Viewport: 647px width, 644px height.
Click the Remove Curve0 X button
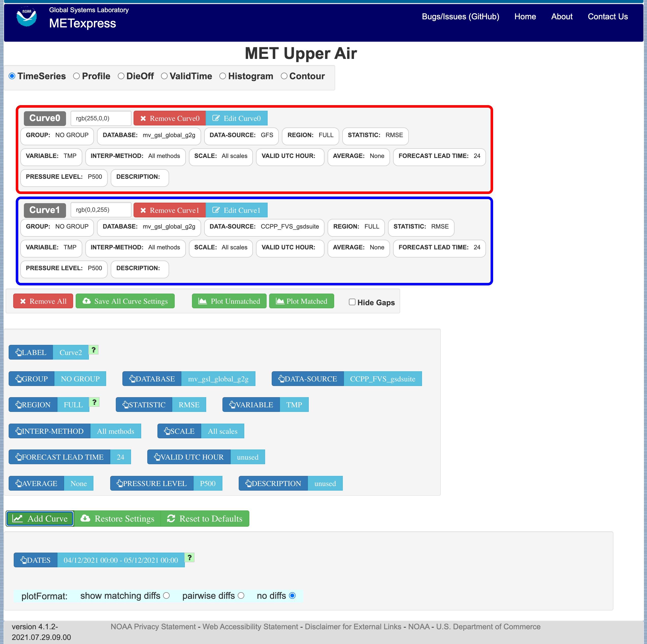tap(169, 118)
